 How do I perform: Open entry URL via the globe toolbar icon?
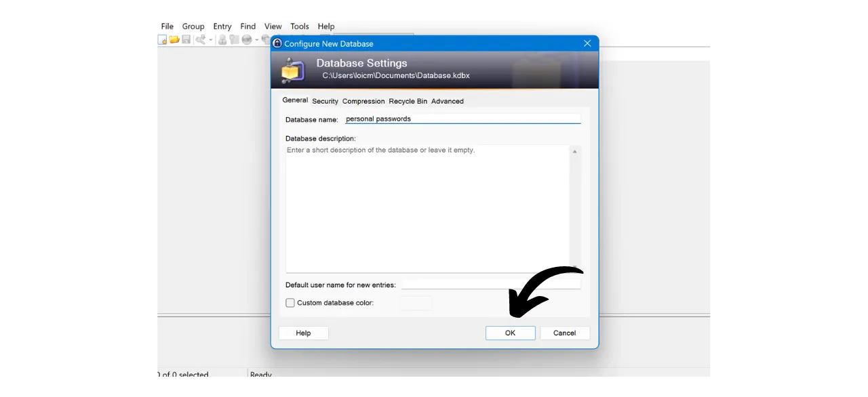click(247, 39)
